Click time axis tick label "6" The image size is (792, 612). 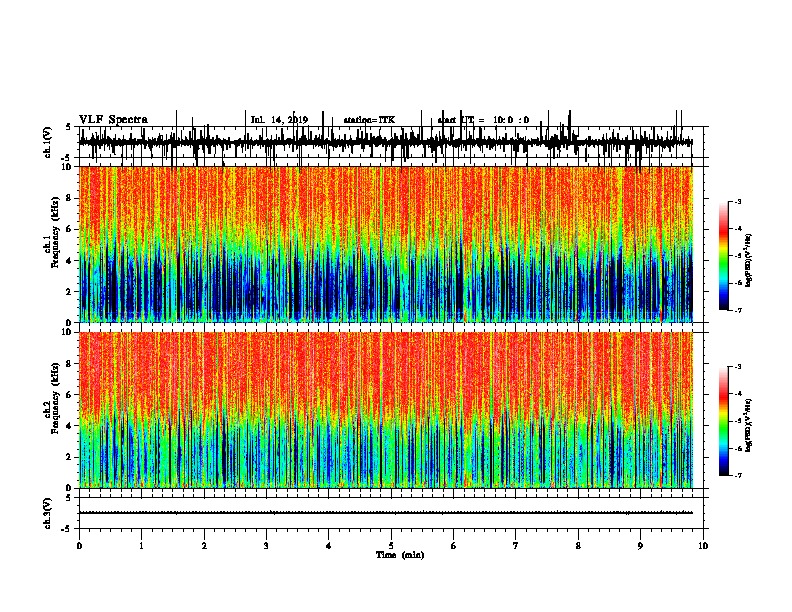click(453, 546)
